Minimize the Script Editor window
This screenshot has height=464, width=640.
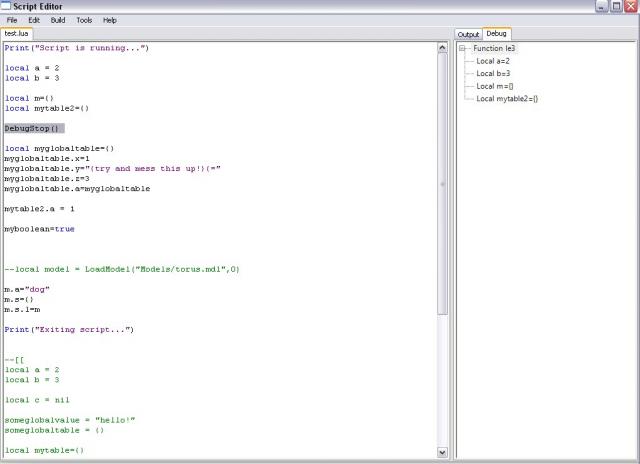[x=602, y=6]
